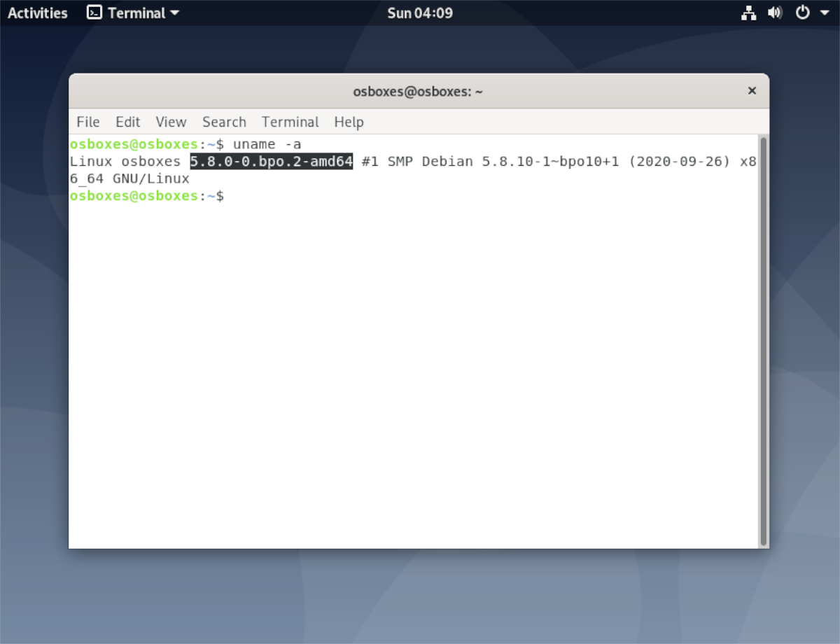Open the File menu
Viewport: 840px width, 644px height.
point(87,122)
